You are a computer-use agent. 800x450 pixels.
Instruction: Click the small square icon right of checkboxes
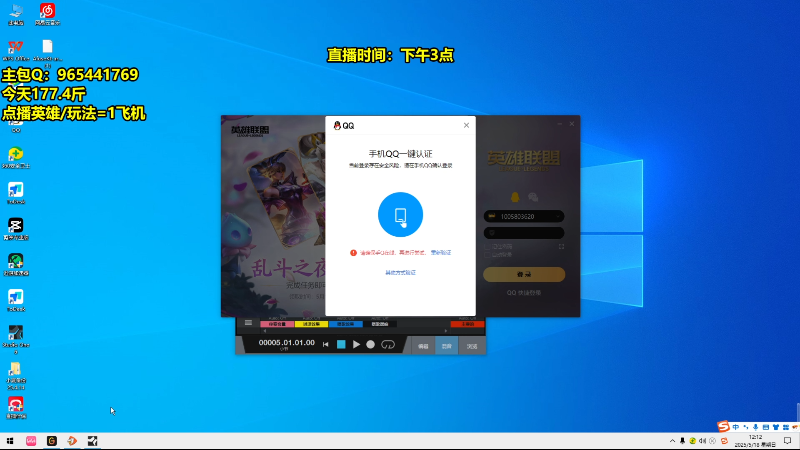tap(561, 246)
